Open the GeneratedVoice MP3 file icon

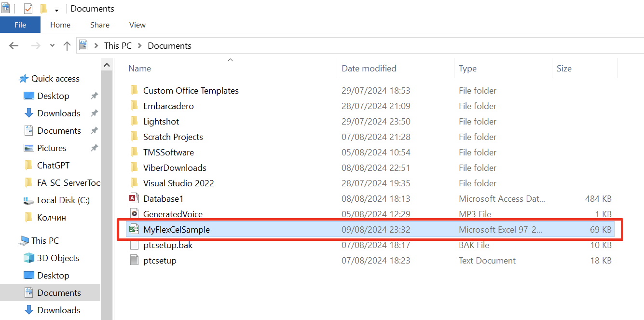tap(135, 214)
